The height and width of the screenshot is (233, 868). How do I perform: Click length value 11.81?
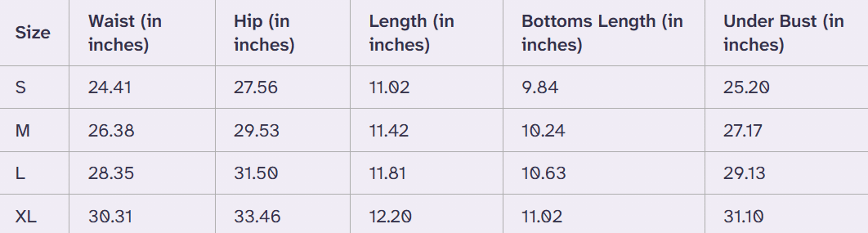(387, 173)
